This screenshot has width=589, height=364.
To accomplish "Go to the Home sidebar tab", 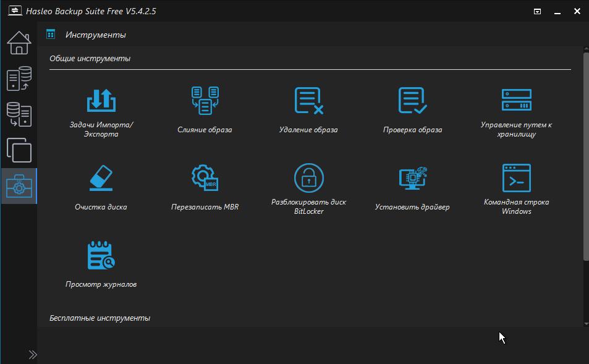I will (19, 43).
